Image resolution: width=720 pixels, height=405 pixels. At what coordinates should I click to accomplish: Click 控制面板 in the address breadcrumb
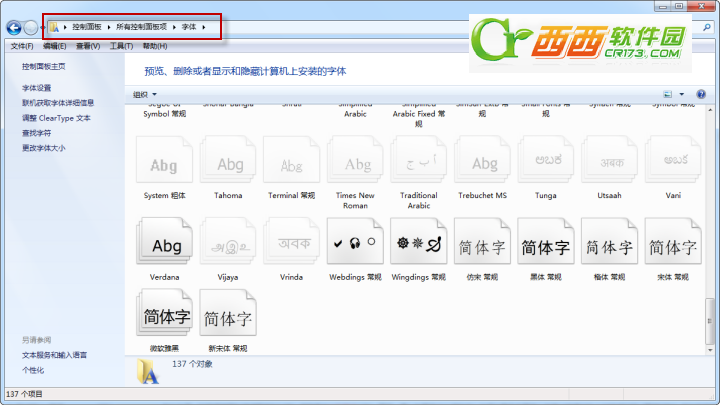click(x=86, y=27)
